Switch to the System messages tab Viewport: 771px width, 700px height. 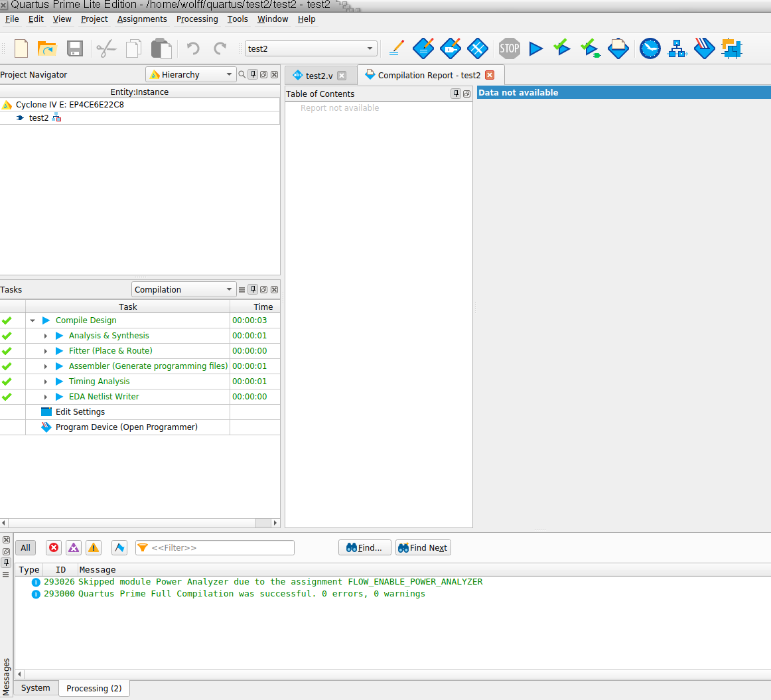tap(35, 687)
